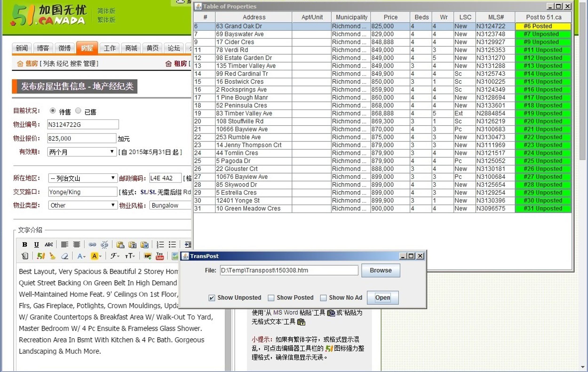The image size is (588, 372).
Task: Insert a YouTube video via toolbar icon
Action: (160, 256)
